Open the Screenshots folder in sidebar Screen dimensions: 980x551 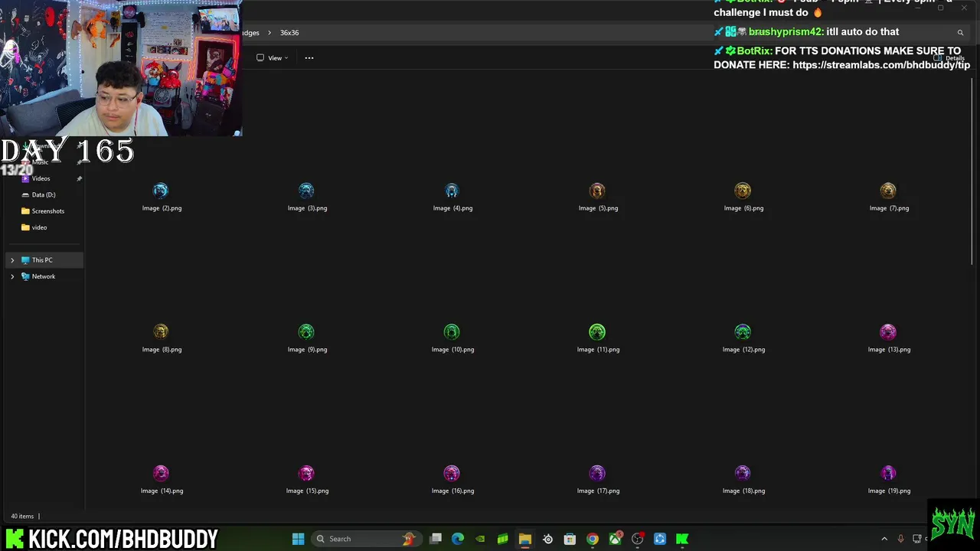[x=47, y=211]
